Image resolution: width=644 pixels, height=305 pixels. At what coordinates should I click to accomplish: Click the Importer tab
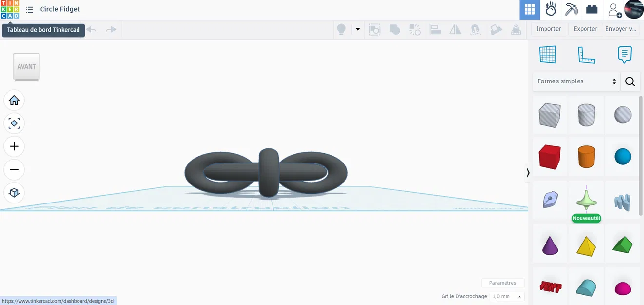tap(548, 29)
